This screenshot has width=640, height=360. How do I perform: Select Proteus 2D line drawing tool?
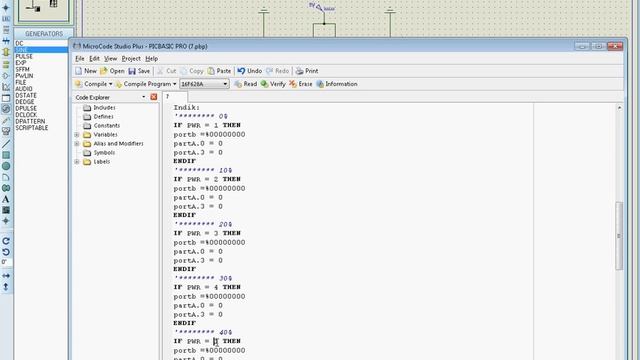(6, 144)
